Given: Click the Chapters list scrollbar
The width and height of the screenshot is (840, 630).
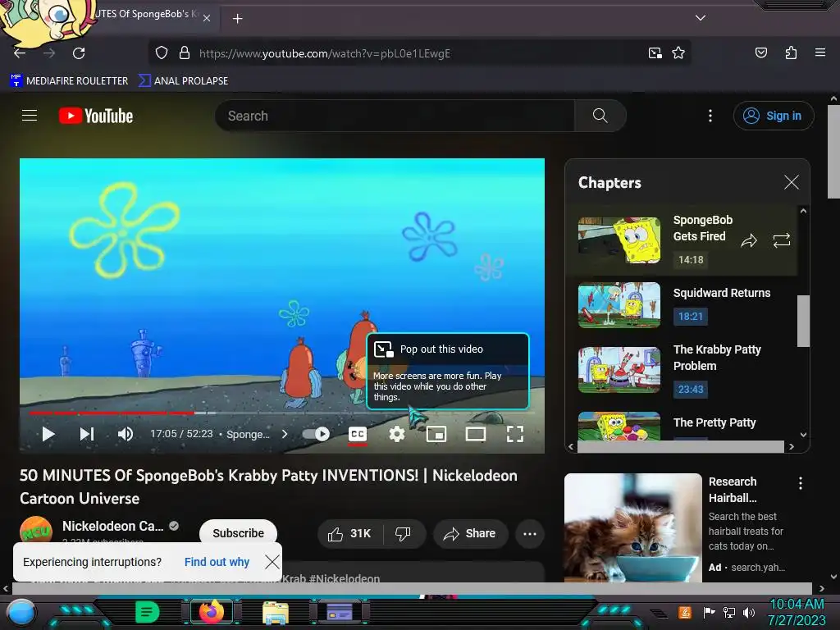Looking at the screenshot, I should (x=803, y=321).
